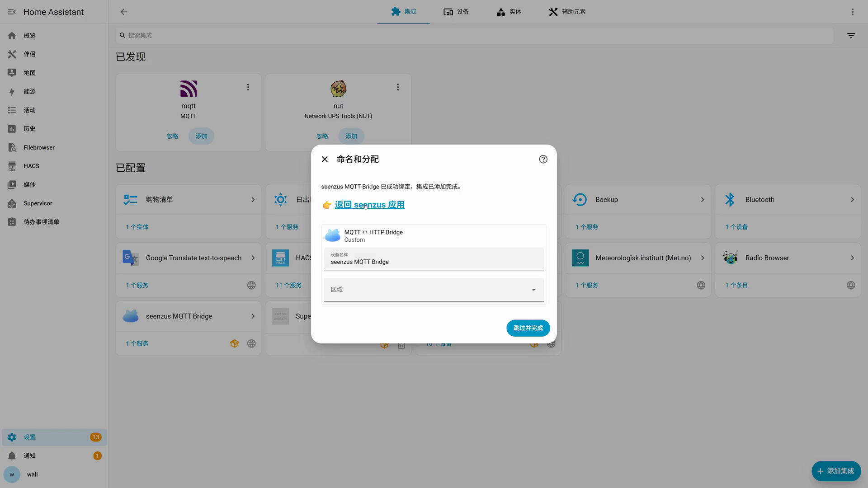Image resolution: width=868 pixels, height=488 pixels.
Task: Switch to the 设备 tab
Action: click(456, 12)
